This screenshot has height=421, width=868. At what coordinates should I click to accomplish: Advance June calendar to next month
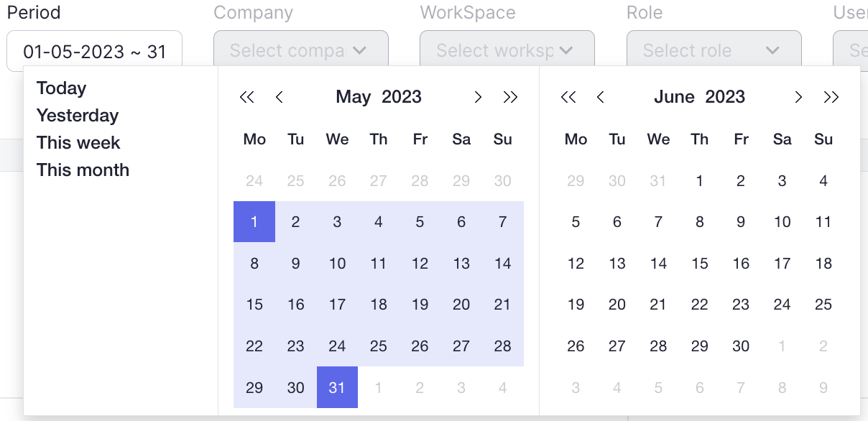pyautogui.click(x=798, y=97)
